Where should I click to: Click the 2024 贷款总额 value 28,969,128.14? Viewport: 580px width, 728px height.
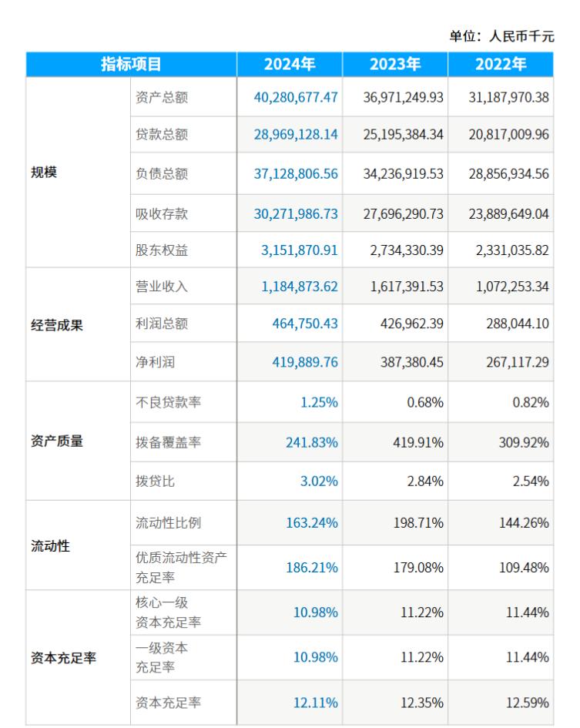[296, 135]
